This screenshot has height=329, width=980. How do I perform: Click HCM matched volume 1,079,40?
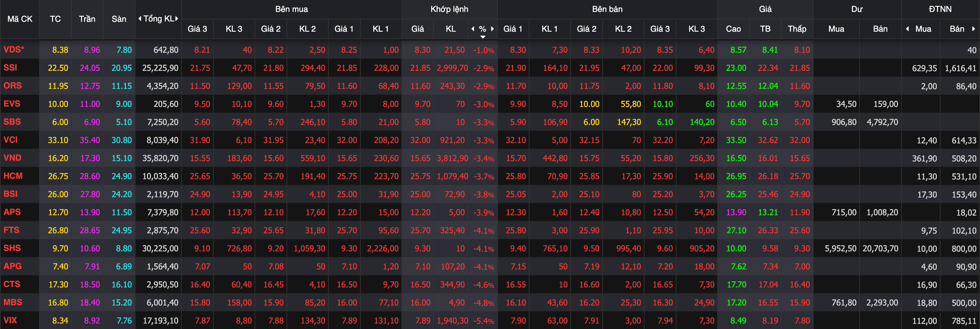(x=452, y=176)
